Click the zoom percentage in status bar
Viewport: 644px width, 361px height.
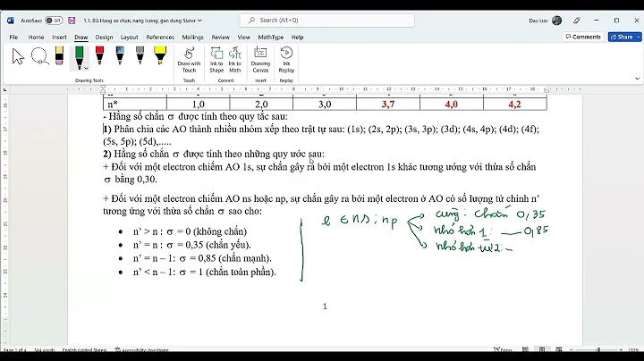pyautogui.click(x=633, y=350)
